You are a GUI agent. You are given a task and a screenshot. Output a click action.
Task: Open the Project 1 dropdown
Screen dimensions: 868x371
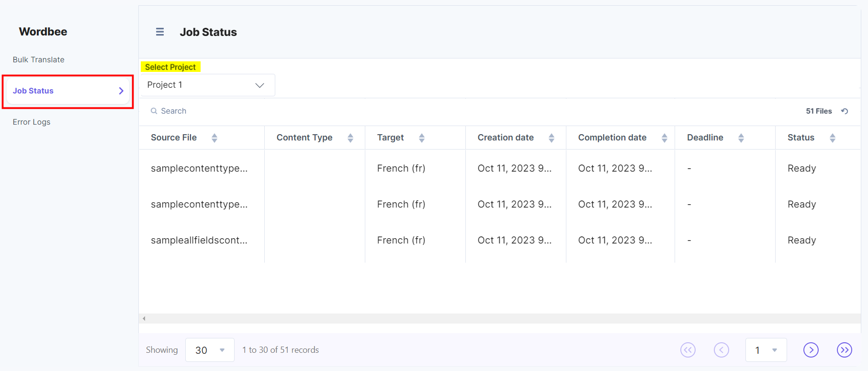(x=208, y=85)
